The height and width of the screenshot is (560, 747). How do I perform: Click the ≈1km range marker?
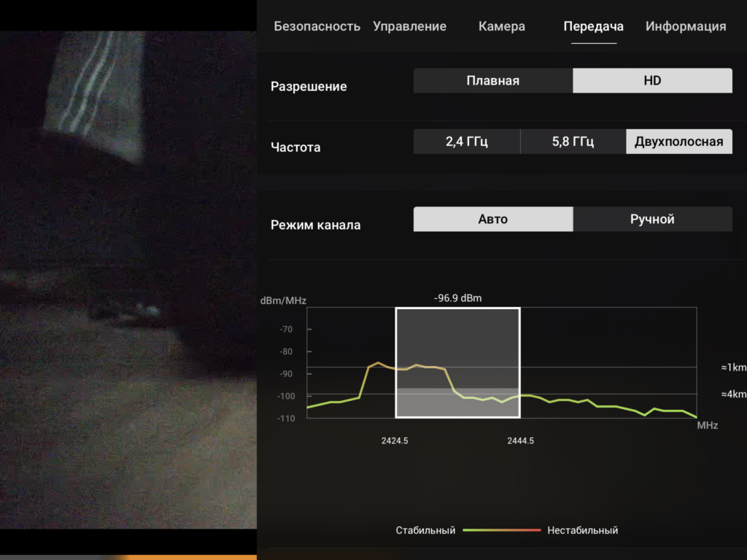pos(732,367)
